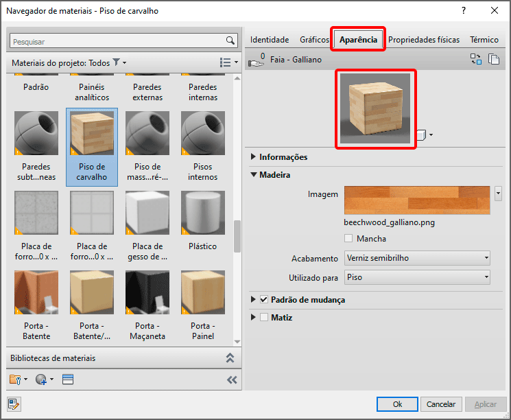Open the asset browser panel icon
511x420 pixels.
68,380
